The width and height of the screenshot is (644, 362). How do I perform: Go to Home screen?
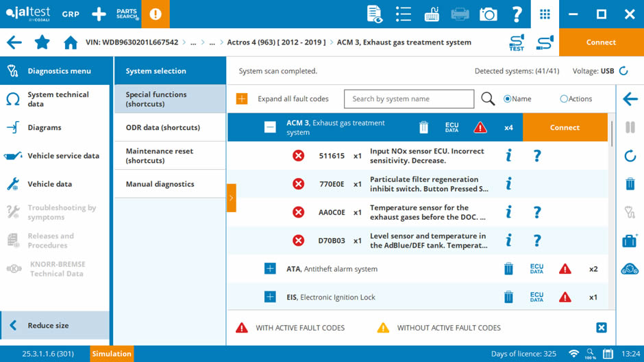point(71,42)
